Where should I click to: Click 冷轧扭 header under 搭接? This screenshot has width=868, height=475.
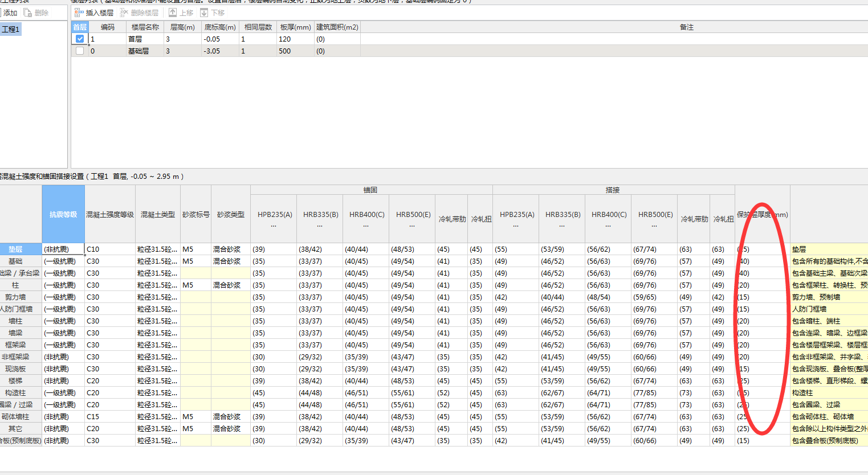pyautogui.click(x=723, y=219)
